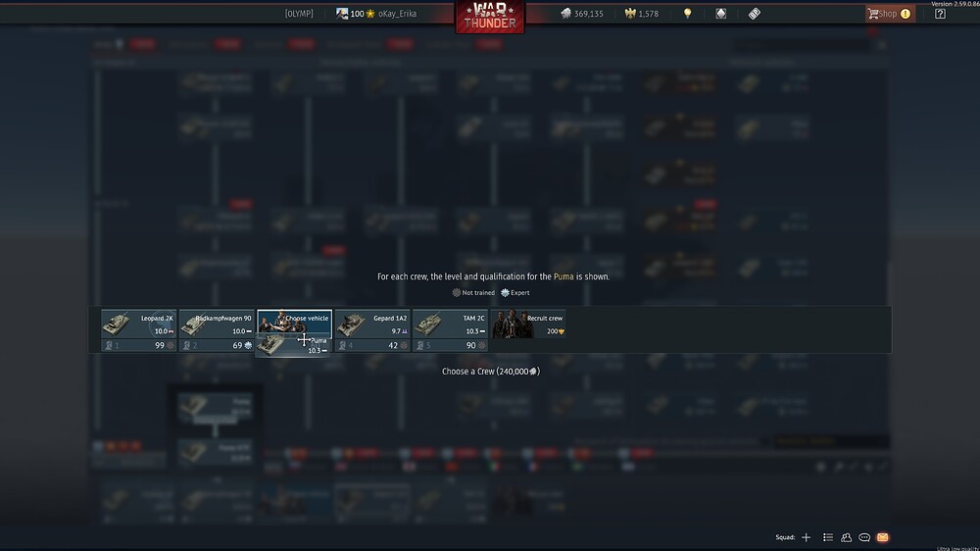The height and width of the screenshot is (551, 980).
Task: Open the chat bubble icon
Action: pos(864,537)
